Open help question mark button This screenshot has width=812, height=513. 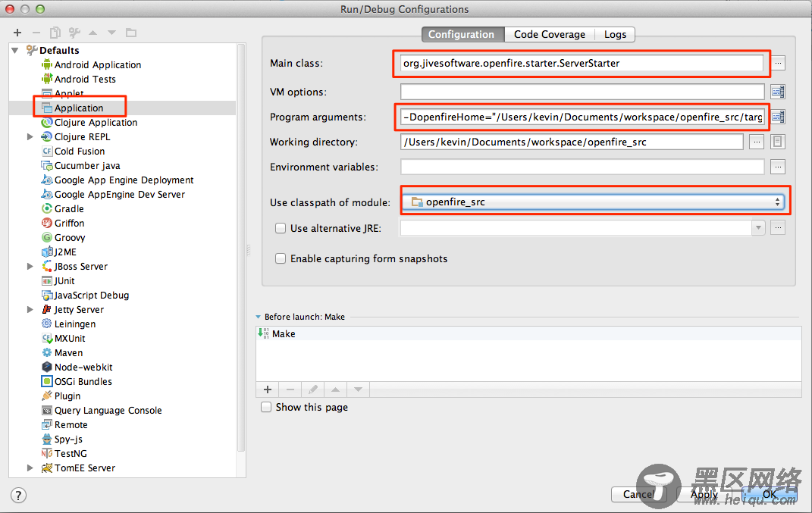click(x=18, y=496)
